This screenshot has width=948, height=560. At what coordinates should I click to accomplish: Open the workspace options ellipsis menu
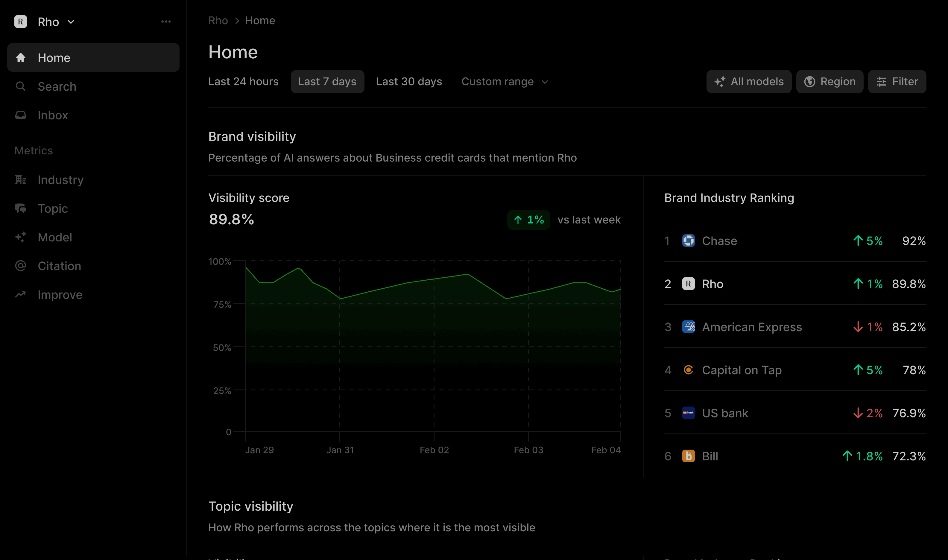166,22
